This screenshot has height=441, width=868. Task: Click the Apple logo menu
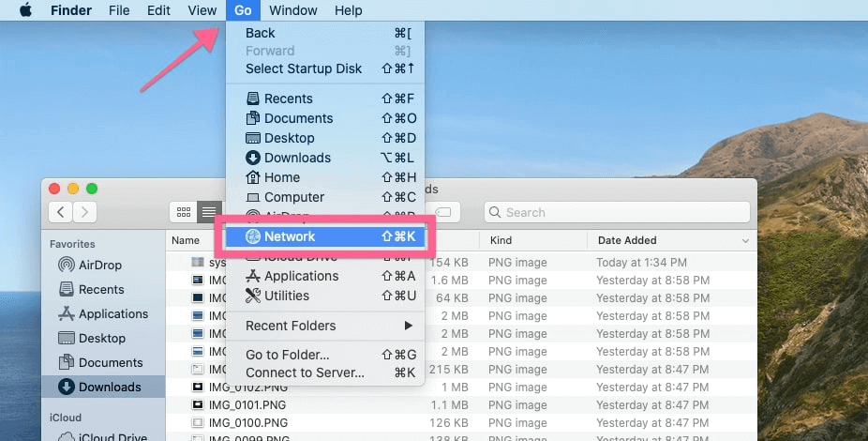pos(25,10)
